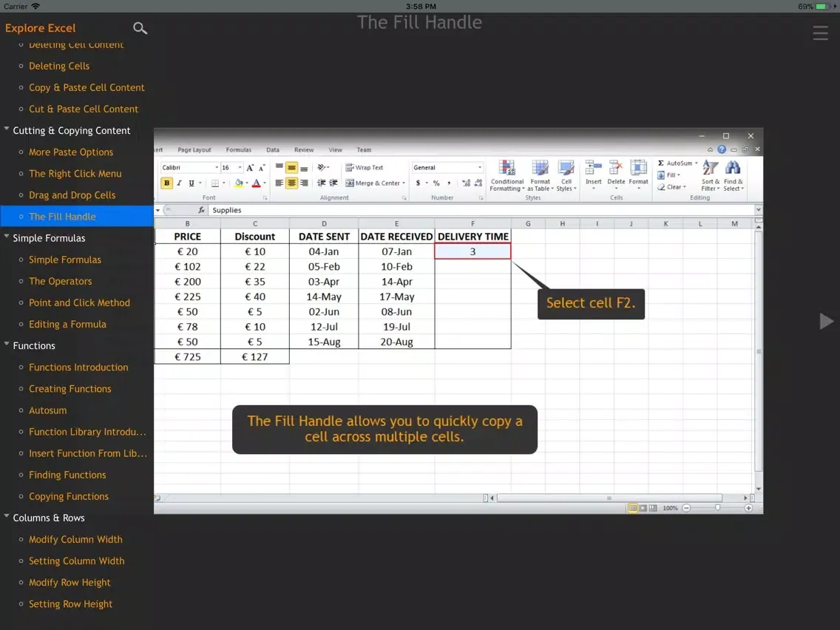Switch to the View ribbon tab
840x630 pixels.
pos(336,150)
